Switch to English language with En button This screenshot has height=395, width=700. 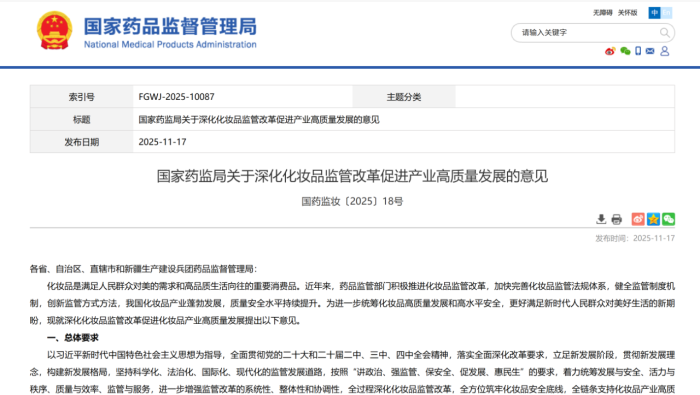pos(667,12)
